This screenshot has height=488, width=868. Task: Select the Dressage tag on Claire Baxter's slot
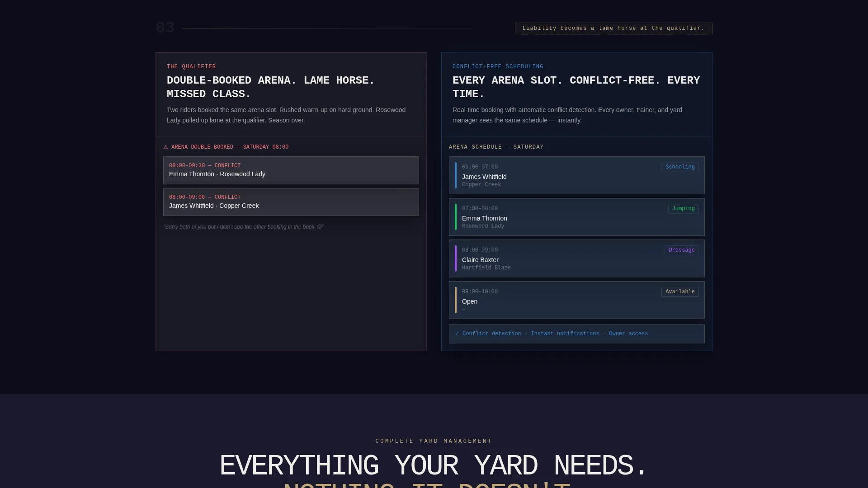(x=681, y=250)
